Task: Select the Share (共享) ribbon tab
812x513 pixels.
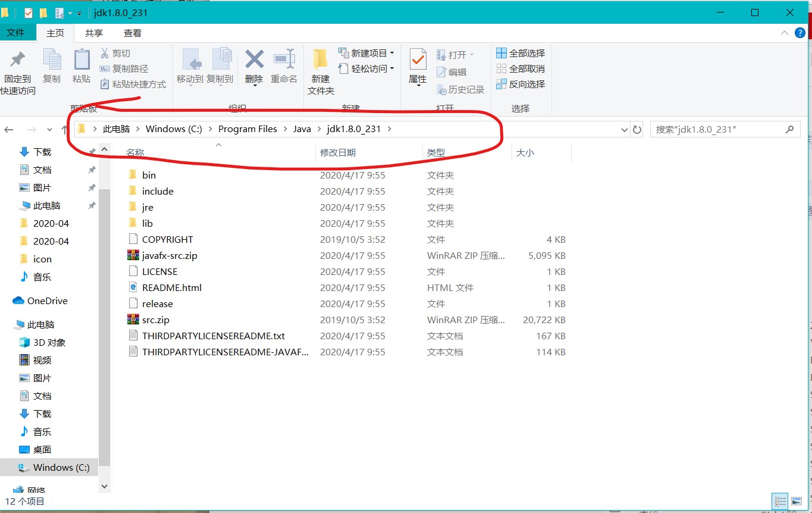Action: coord(94,33)
